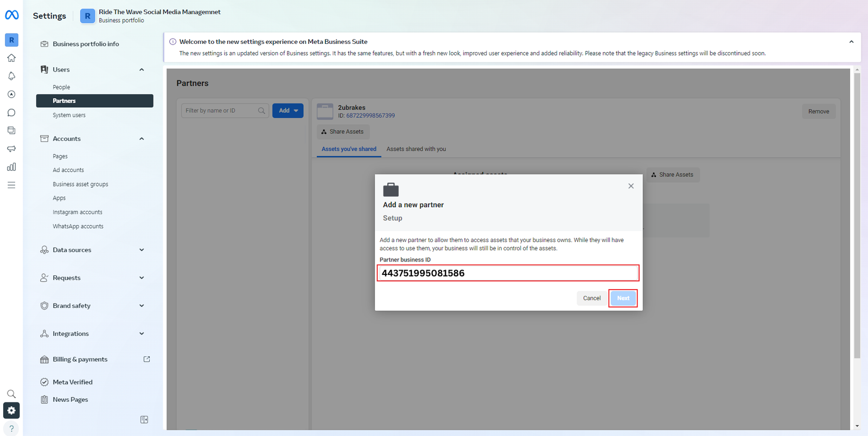Open Help question mark icon
868x436 pixels.
tap(11, 428)
